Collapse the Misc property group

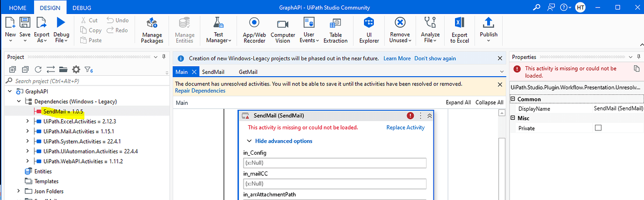click(x=513, y=118)
